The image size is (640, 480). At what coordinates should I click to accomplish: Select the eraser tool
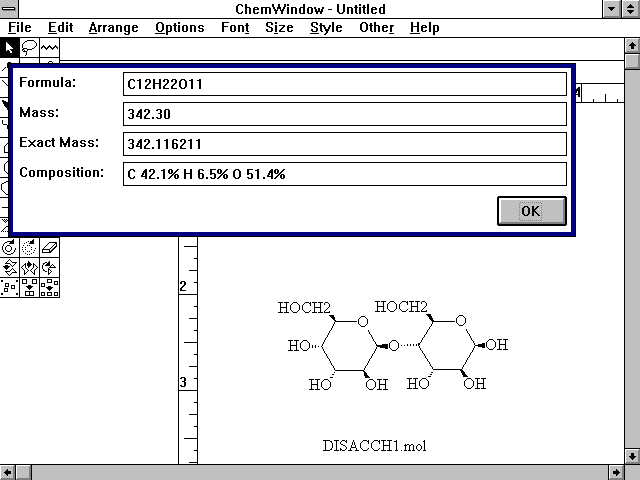click(x=49, y=247)
